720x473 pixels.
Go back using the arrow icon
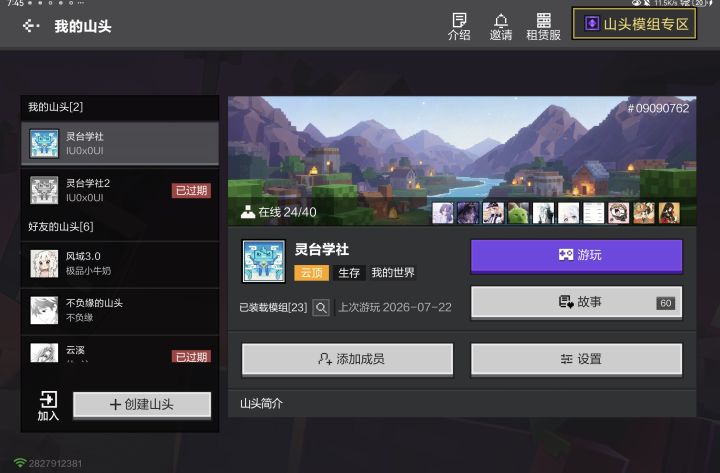pos(31,26)
